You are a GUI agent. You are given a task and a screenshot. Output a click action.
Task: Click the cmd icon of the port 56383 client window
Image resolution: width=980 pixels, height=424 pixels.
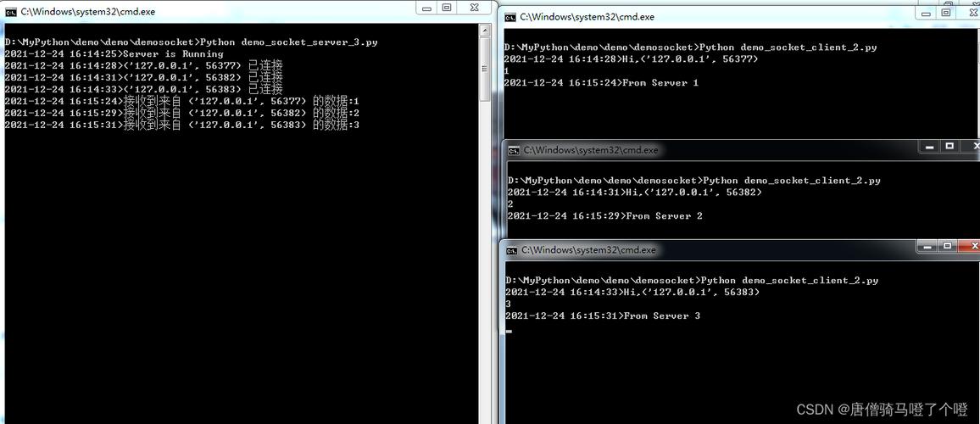coord(512,250)
